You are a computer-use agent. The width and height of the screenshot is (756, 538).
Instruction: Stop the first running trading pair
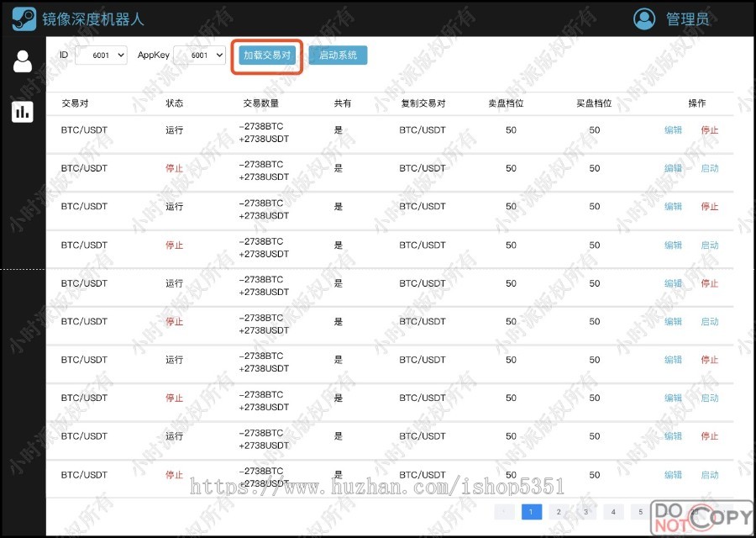tap(710, 130)
